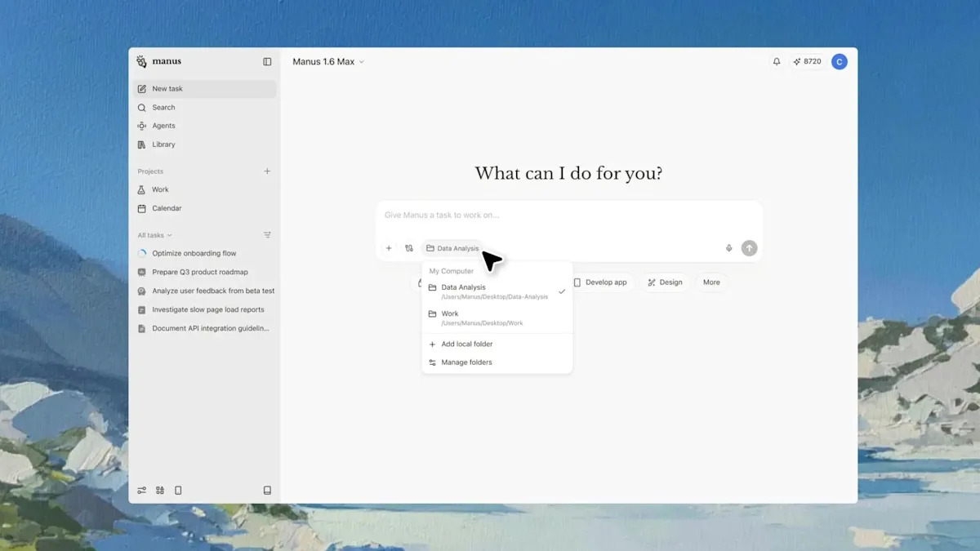Viewport: 980px width, 551px height.
Task: Add a new project with plus icon
Action: [267, 171]
